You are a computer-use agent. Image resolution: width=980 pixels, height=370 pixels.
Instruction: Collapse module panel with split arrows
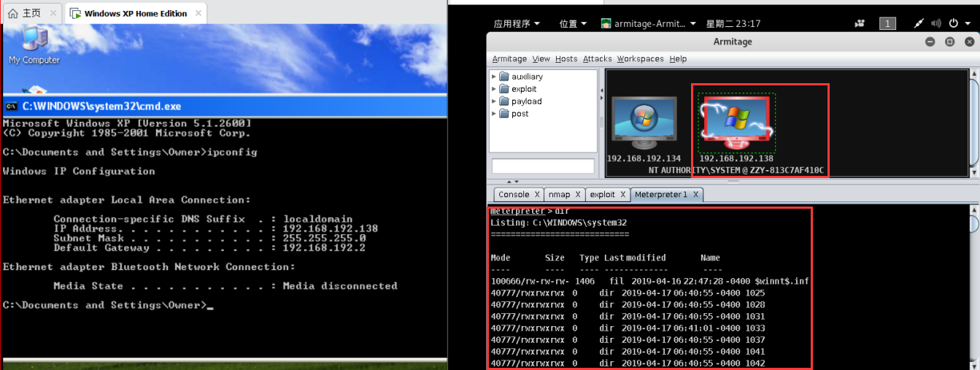[x=602, y=90]
